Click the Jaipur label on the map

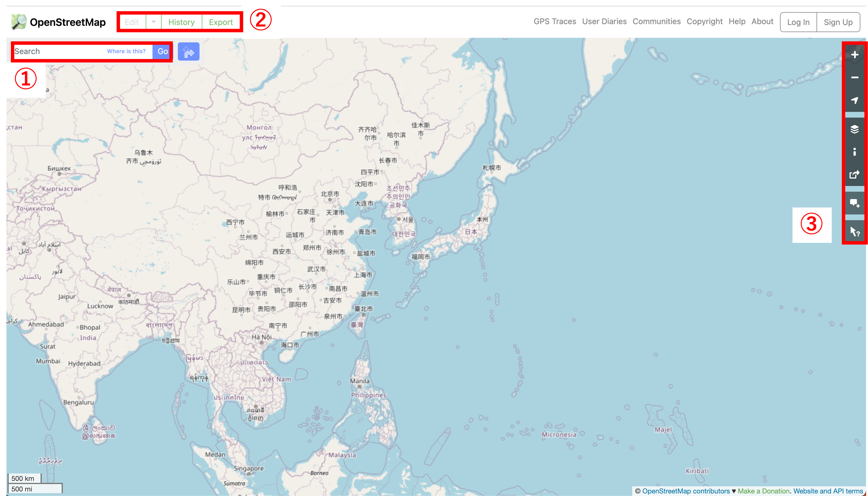click(67, 297)
